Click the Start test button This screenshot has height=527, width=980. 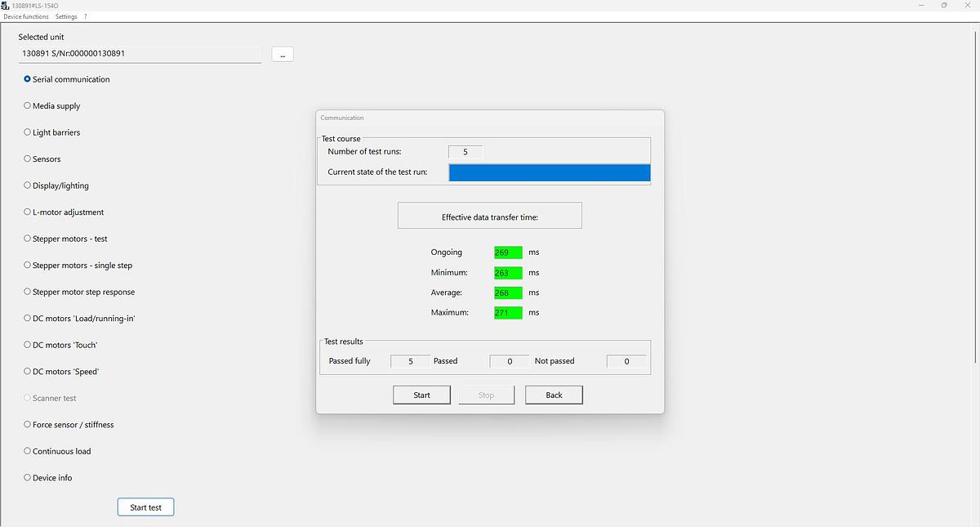tap(145, 507)
